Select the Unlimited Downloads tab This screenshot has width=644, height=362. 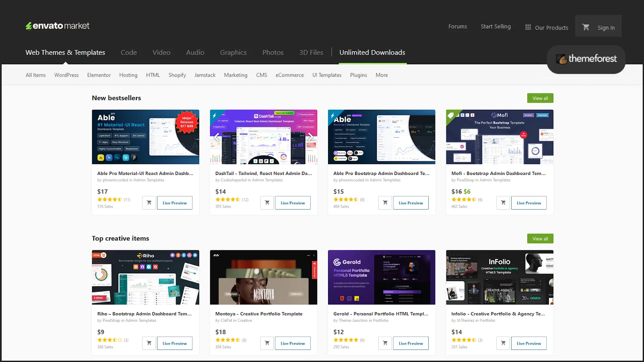(372, 53)
